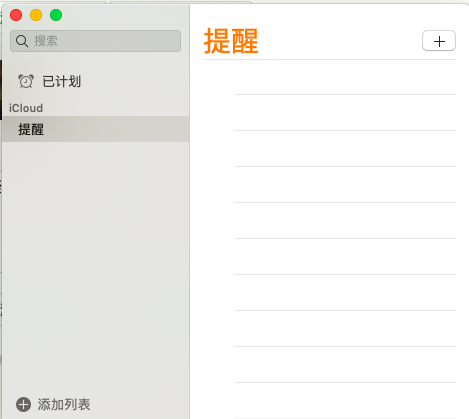Click the orange 提醒 list title
The image size is (469, 419).
(231, 41)
